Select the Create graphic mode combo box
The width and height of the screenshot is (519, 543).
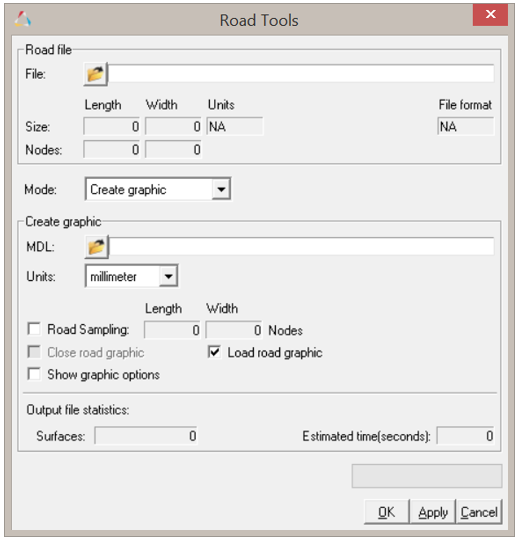(x=158, y=189)
